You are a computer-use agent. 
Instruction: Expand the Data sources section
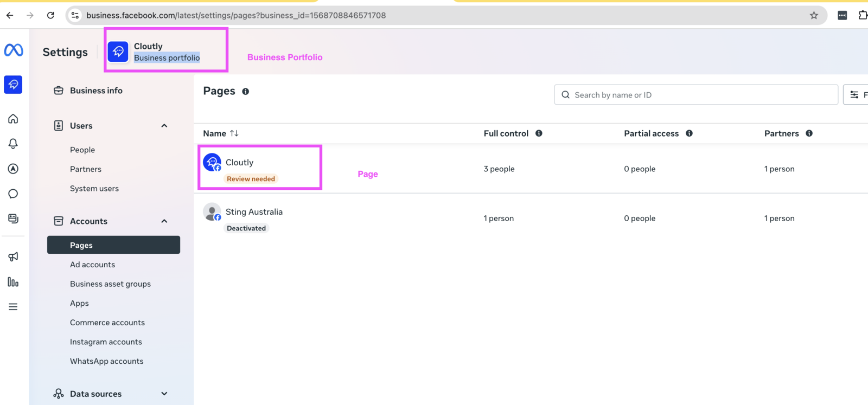[x=164, y=394]
